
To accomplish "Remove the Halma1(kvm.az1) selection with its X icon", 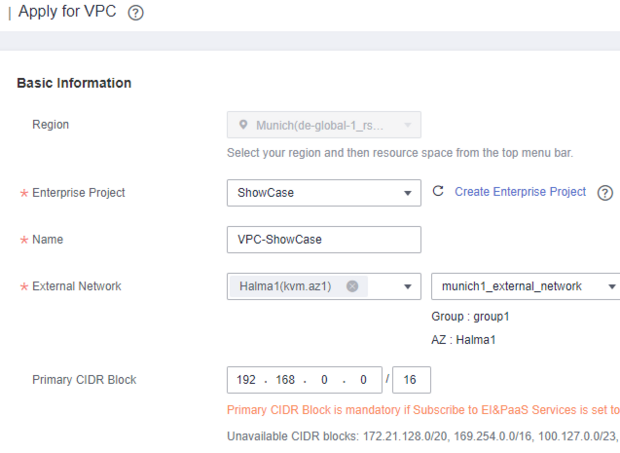I will click(x=352, y=286).
